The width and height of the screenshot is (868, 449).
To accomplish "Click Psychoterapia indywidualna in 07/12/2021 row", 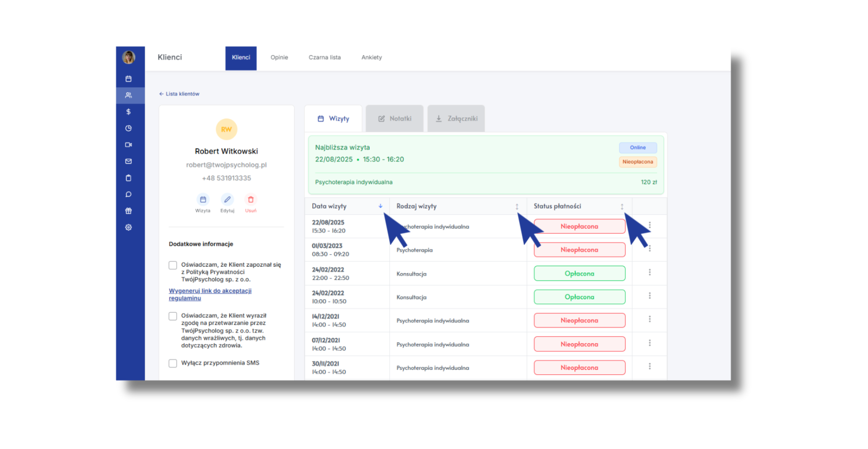I will pos(433,345).
